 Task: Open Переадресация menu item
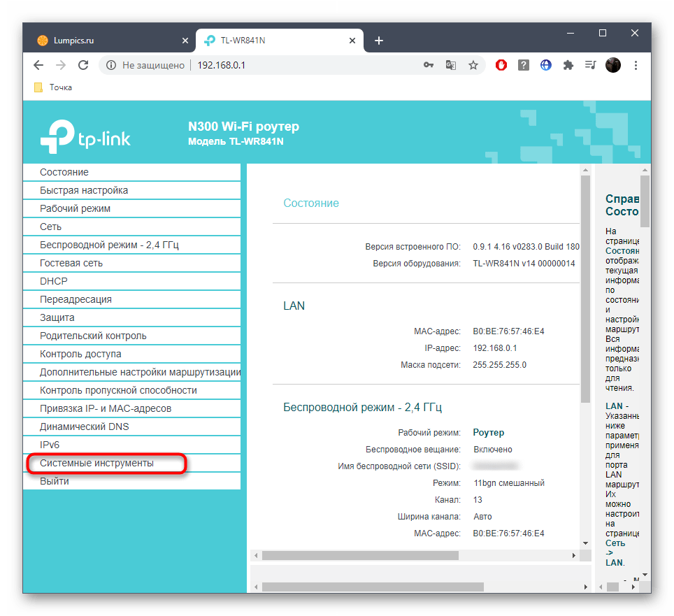[x=131, y=299]
